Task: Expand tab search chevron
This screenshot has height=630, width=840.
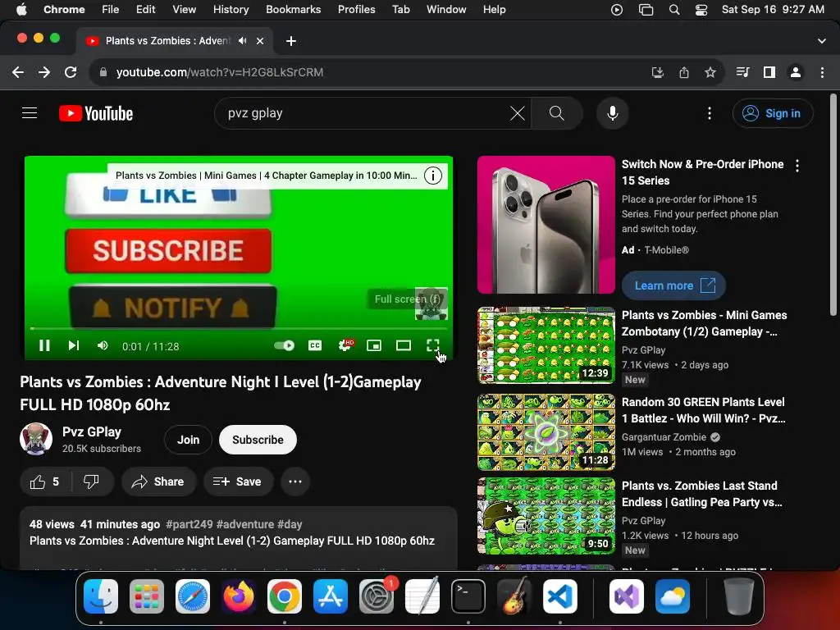Action: 822,41
